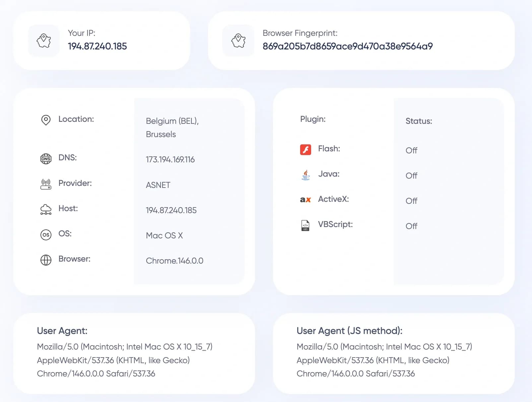
Task: Click the ActiveX ax icon
Action: point(305,200)
